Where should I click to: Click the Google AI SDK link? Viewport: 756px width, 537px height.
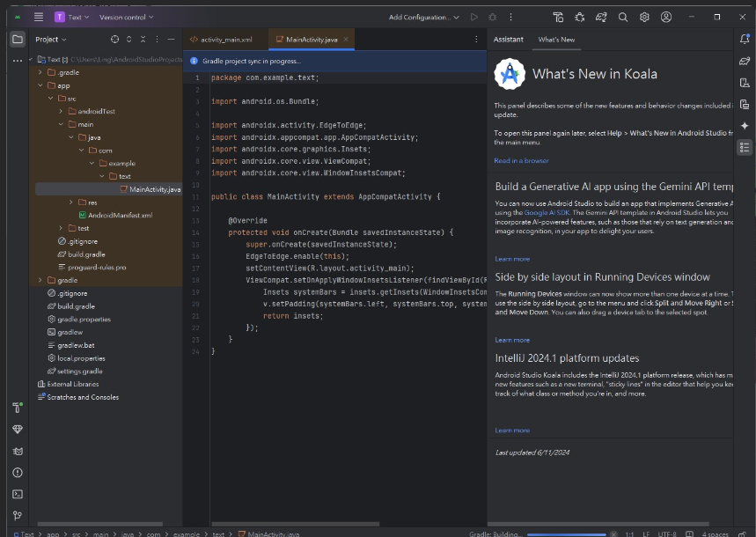547,212
